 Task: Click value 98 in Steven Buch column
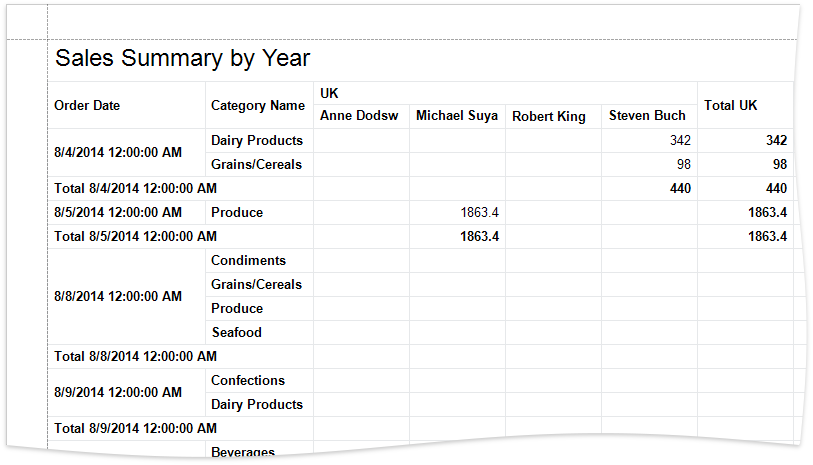click(x=680, y=164)
